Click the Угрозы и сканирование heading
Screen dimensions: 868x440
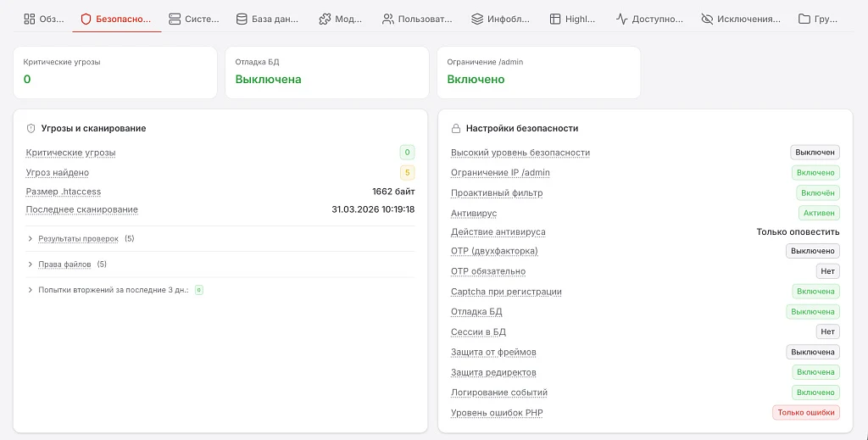pyautogui.click(x=93, y=128)
